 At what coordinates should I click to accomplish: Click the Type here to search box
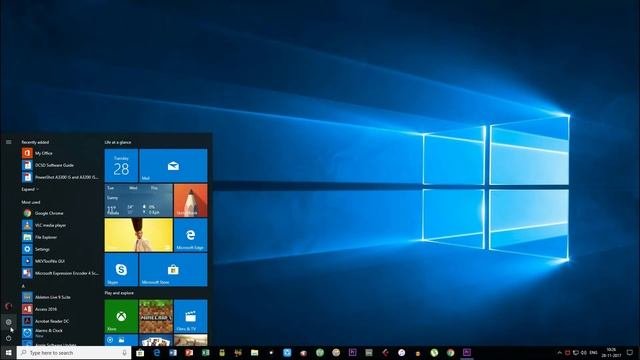point(74,353)
